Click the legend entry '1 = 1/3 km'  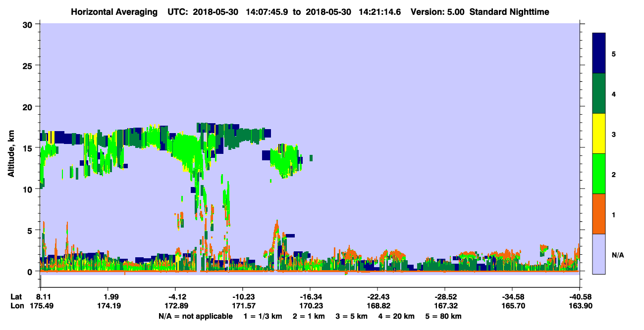264,316
